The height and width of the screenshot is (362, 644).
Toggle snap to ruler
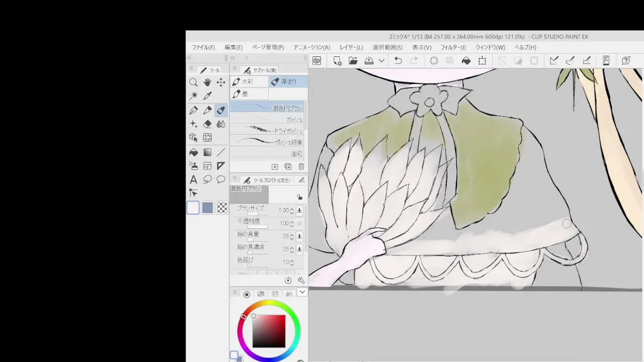click(554, 61)
